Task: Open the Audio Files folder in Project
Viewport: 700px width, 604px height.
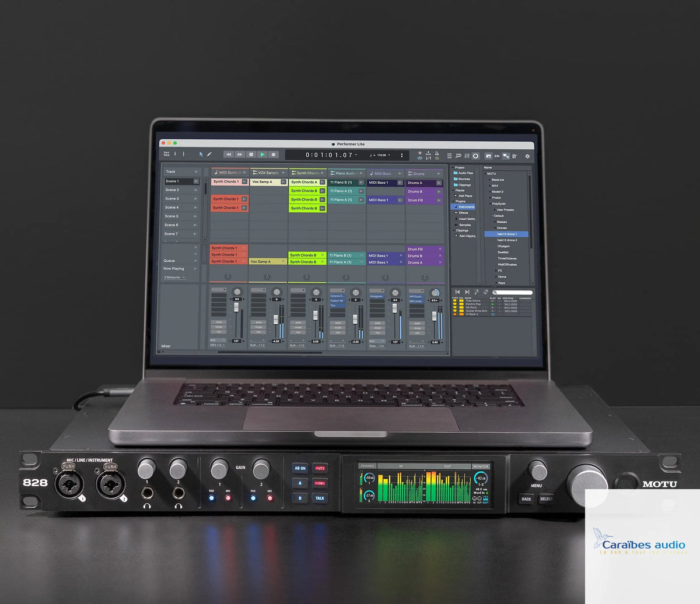Action: [x=464, y=173]
